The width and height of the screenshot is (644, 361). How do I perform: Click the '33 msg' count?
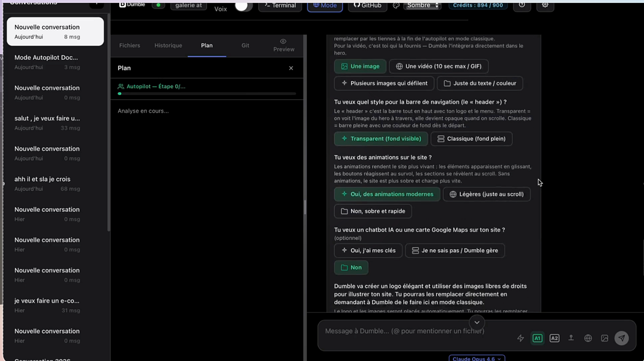click(x=70, y=128)
